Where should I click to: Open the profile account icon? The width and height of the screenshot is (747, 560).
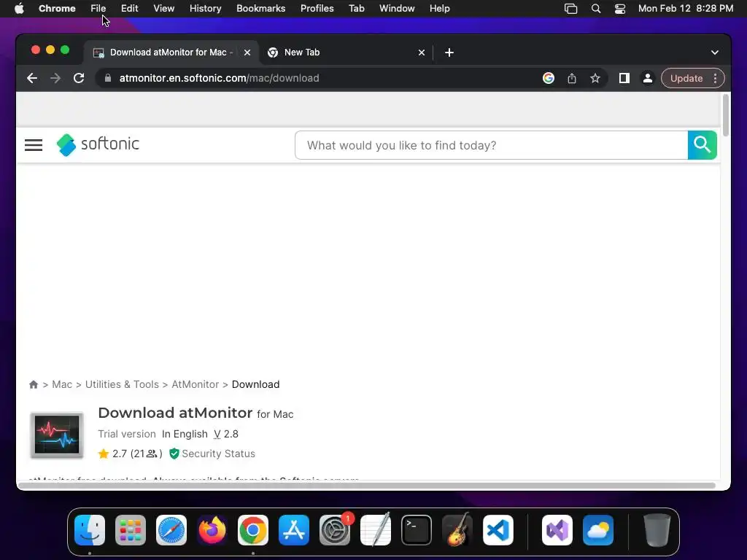point(648,78)
